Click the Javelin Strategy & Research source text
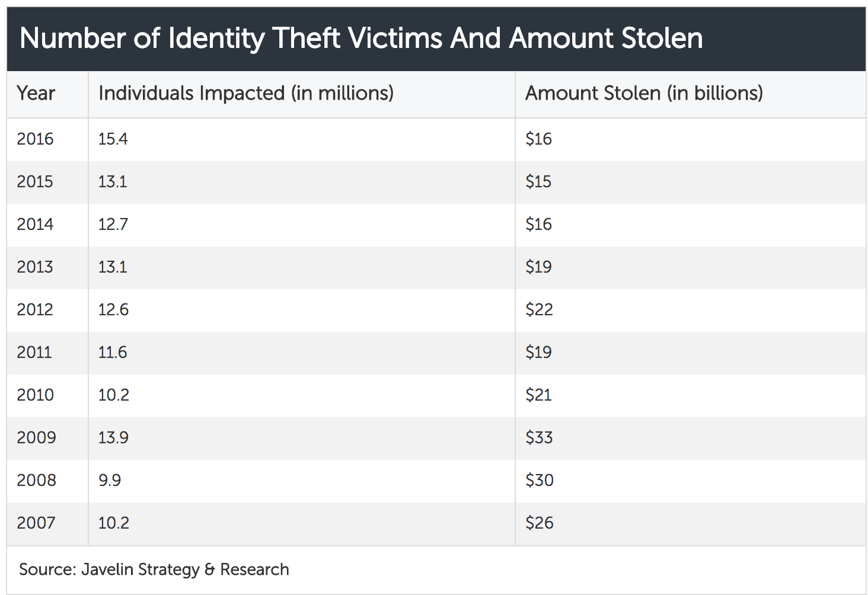The height and width of the screenshot is (595, 868). click(x=185, y=570)
